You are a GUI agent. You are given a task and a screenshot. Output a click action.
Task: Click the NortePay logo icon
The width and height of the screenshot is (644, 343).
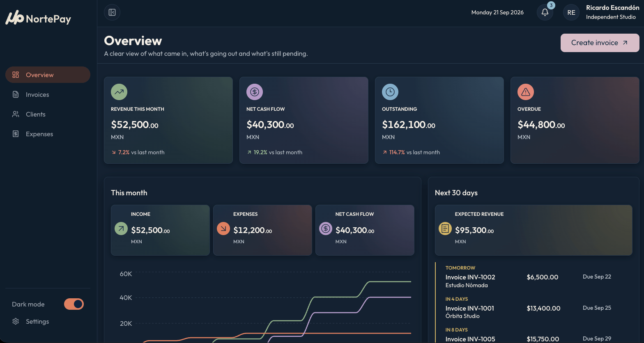pos(14,18)
